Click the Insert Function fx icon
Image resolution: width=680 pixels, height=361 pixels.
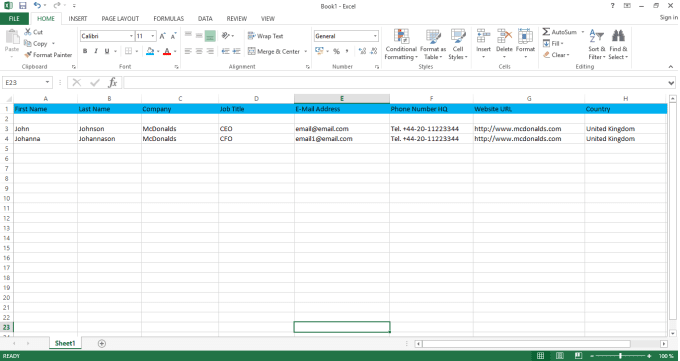[x=113, y=82]
